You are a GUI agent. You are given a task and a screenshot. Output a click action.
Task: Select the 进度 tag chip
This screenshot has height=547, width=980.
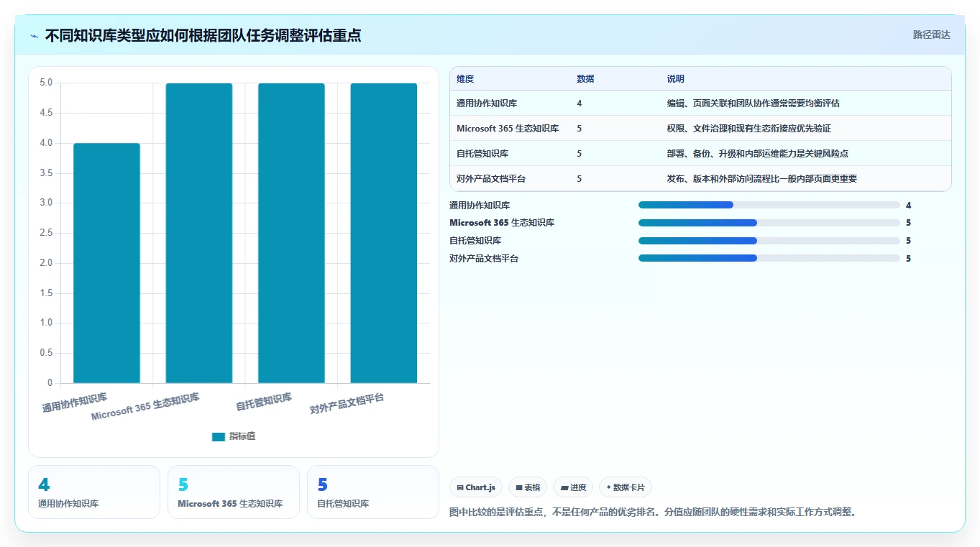click(x=573, y=487)
